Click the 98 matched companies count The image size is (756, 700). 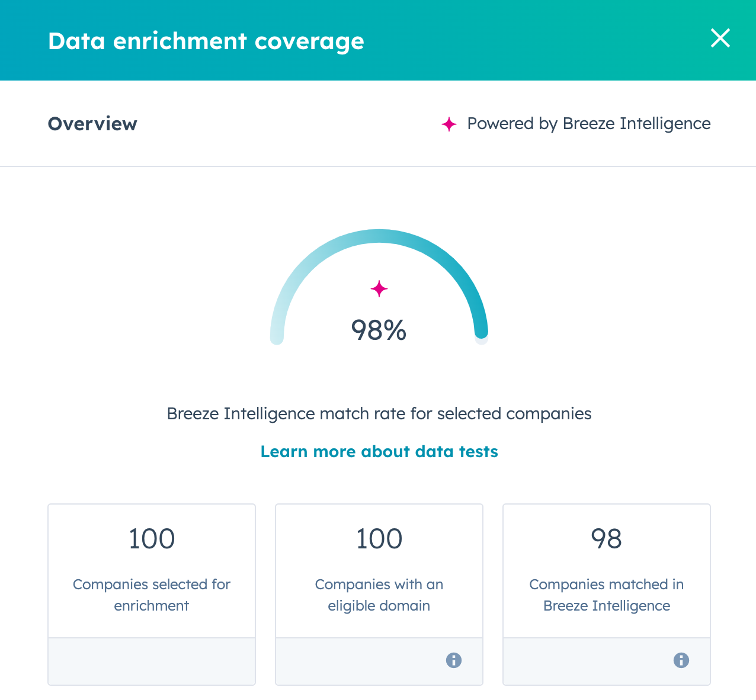pos(607,539)
